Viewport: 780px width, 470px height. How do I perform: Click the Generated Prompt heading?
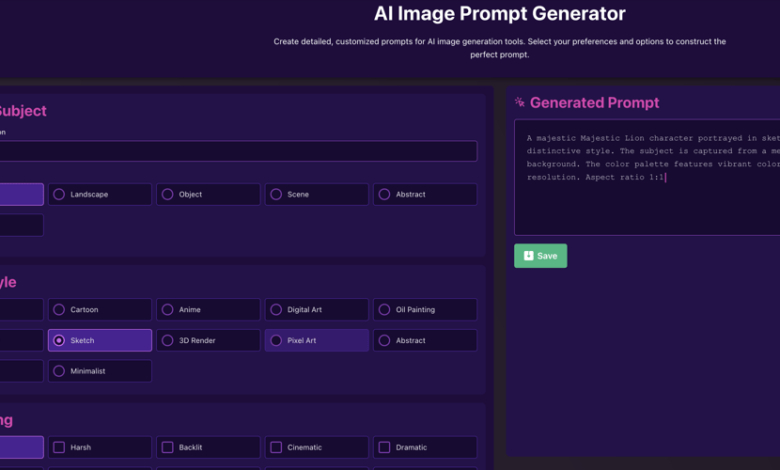(x=594, y=102)
